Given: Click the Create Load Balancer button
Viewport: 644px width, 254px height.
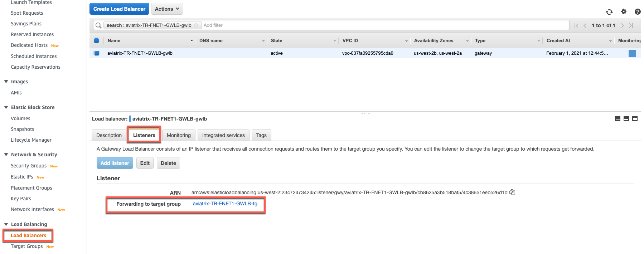Looking at the screenshot, I should point(119,9).
